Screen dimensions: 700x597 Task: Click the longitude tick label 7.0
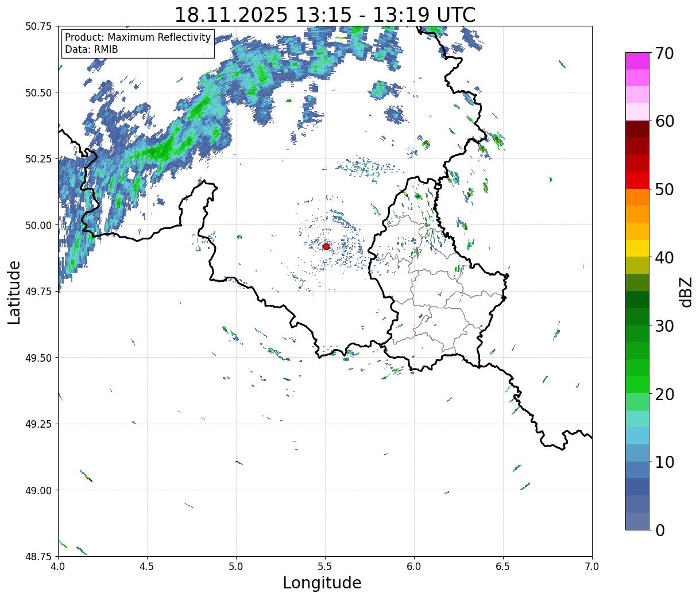click(x=592, y=566)
